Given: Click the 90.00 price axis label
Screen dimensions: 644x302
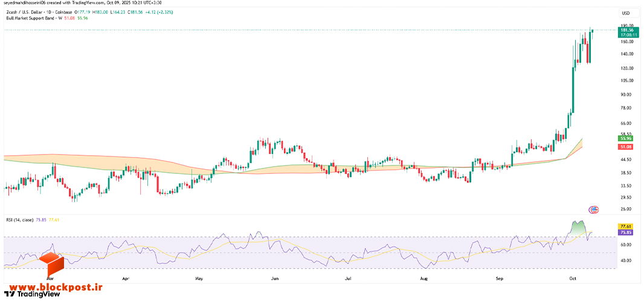Looking at the screenshot, I should point(626,94).
